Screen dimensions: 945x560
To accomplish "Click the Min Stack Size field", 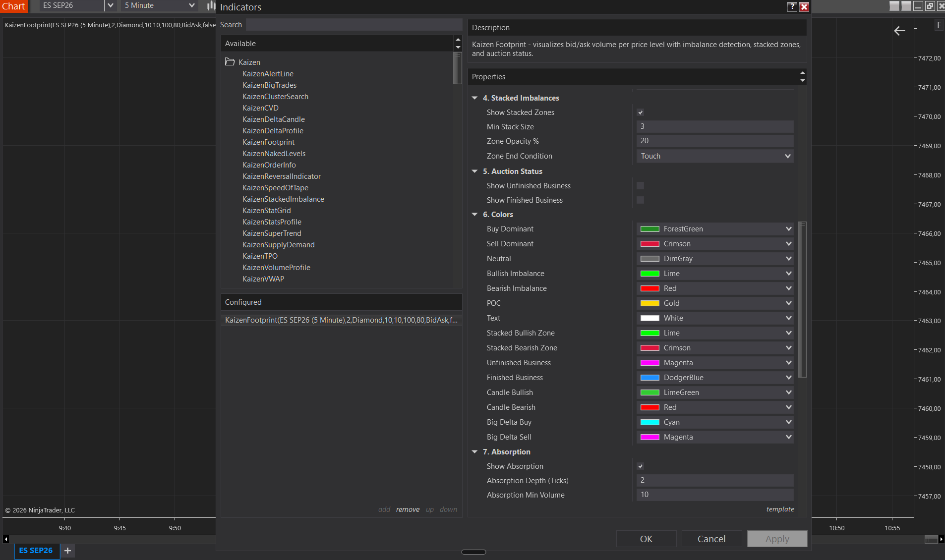I will 715,127.
